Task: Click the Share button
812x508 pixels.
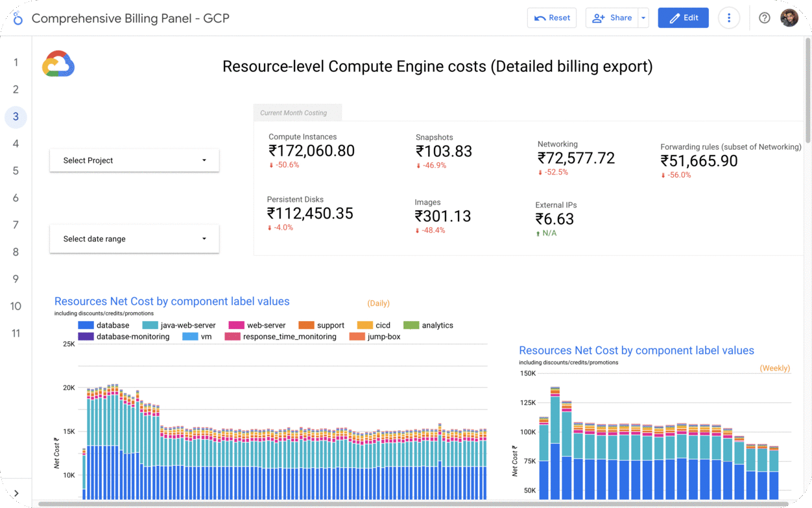Action: pyautogui.click(x=612, y=18)
